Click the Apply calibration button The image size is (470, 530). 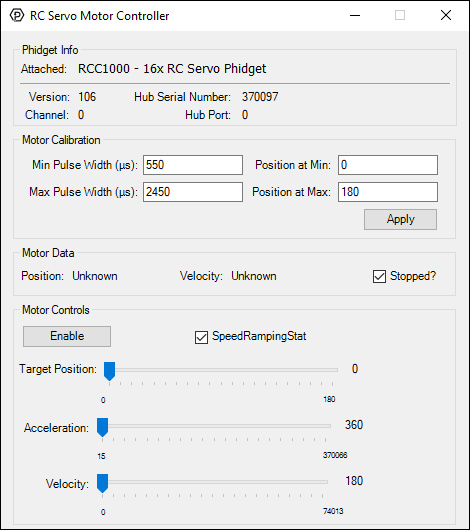tap(400, 219)
